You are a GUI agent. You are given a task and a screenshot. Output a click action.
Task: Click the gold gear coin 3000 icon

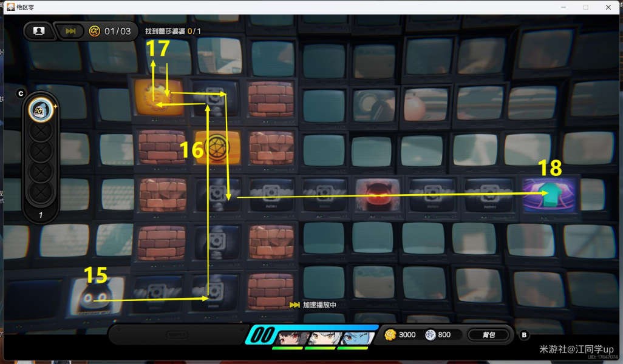click(x=390, y=335)
